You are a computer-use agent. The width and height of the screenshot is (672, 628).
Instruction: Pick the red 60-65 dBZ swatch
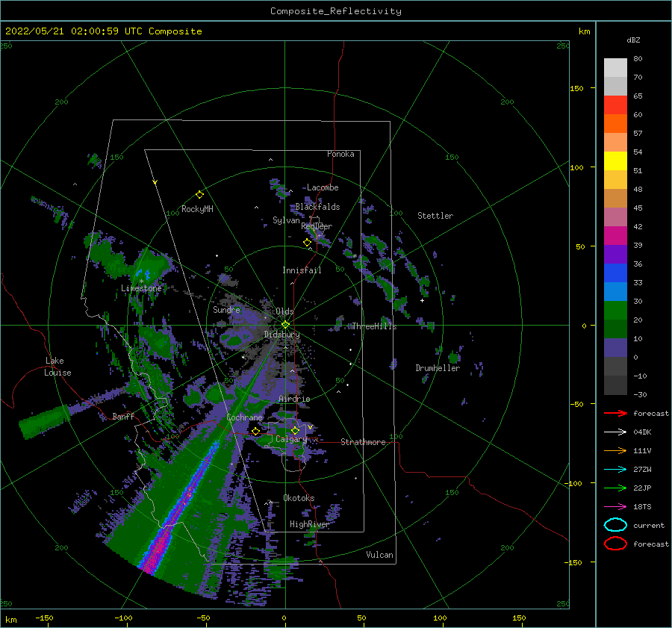point(615,105)
